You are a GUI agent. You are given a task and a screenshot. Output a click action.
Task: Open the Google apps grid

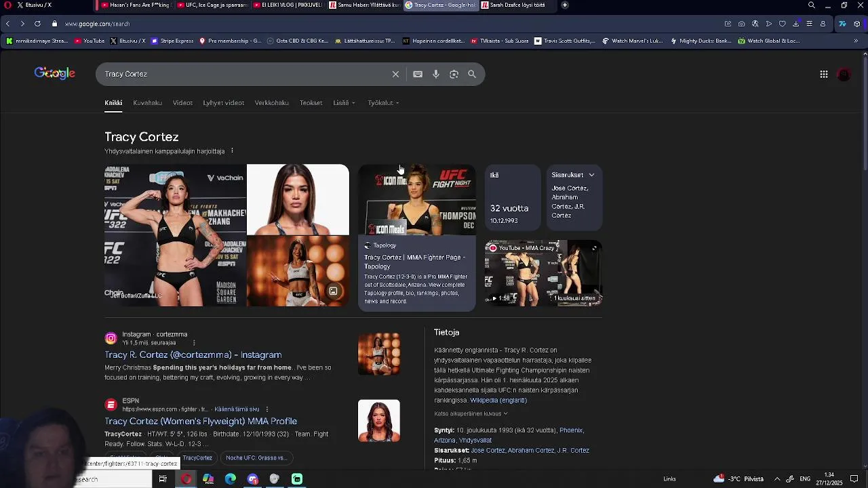pyautogui.click(x=824, y=75)
